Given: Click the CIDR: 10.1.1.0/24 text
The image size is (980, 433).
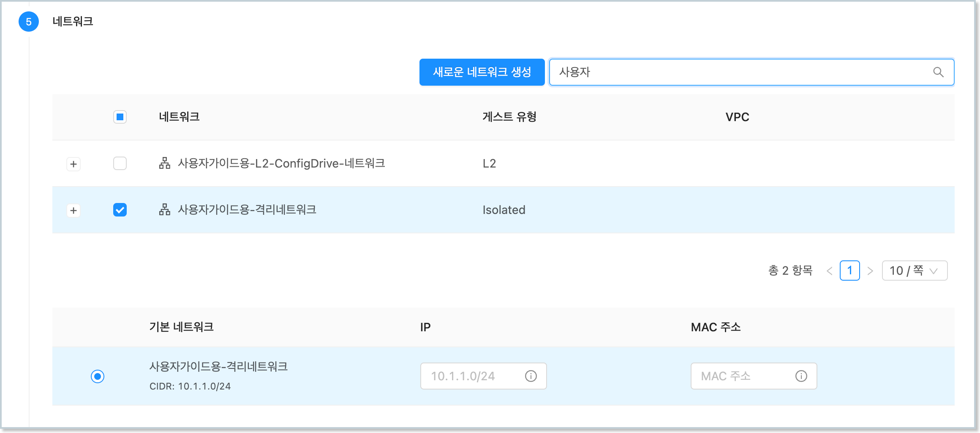Looking at the screenshot, I should click(190, 386).
